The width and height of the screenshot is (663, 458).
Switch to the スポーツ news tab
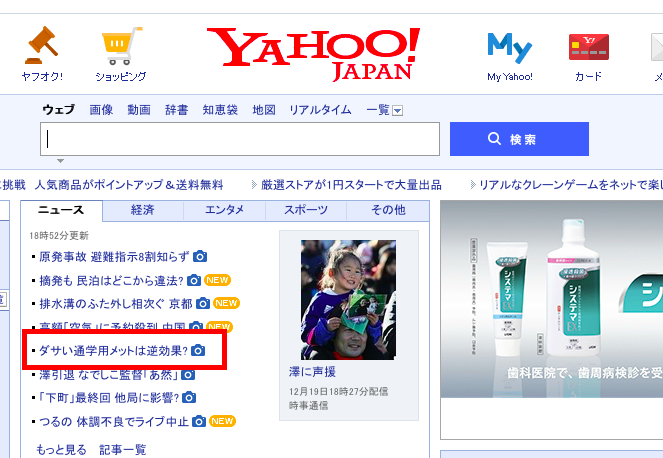coord(306,210)
